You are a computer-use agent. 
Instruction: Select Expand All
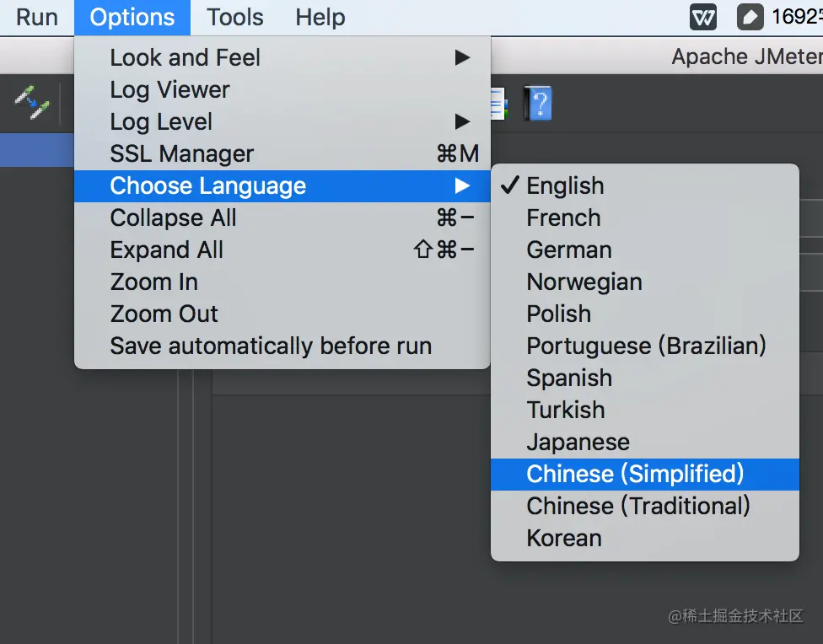[282, 250]
